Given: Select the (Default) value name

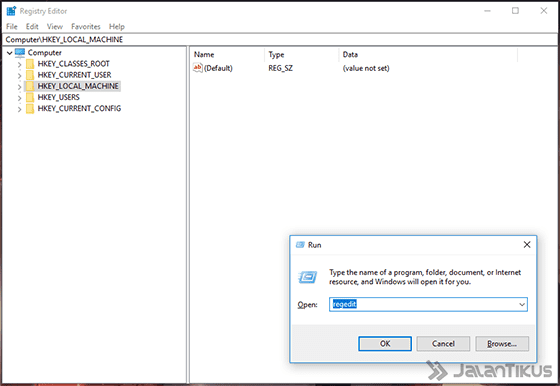Looking at the screenshot, I should click(x=218, y=68).
